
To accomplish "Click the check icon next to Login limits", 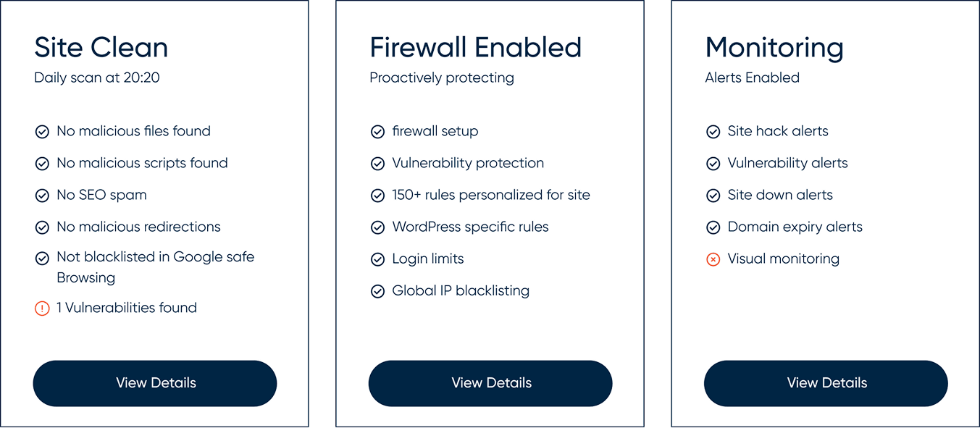I will pos(377,259).
